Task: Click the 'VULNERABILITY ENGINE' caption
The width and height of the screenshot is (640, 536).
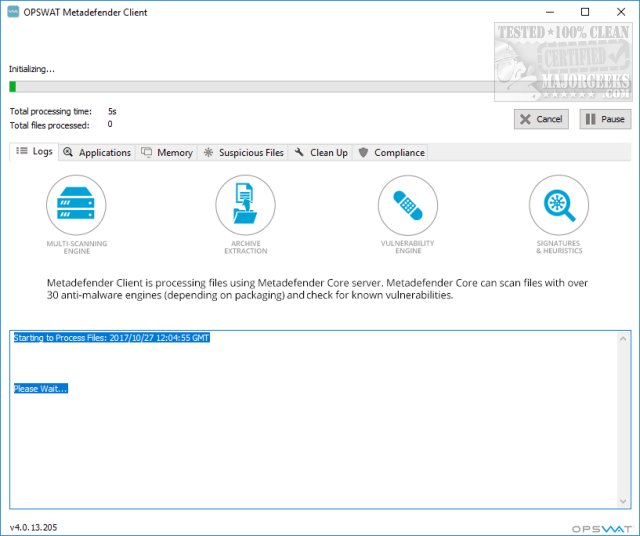Action: point(408,247)
